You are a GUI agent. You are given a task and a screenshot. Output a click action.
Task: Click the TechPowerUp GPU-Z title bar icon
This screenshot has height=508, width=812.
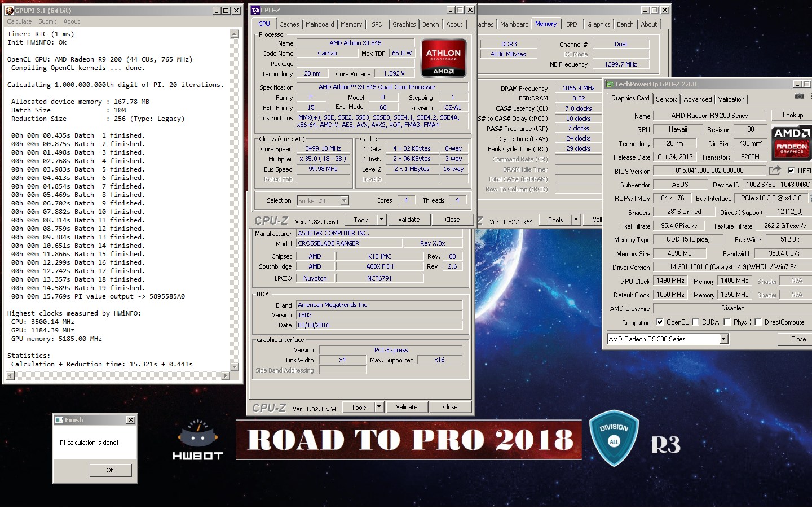click(609, 84)
